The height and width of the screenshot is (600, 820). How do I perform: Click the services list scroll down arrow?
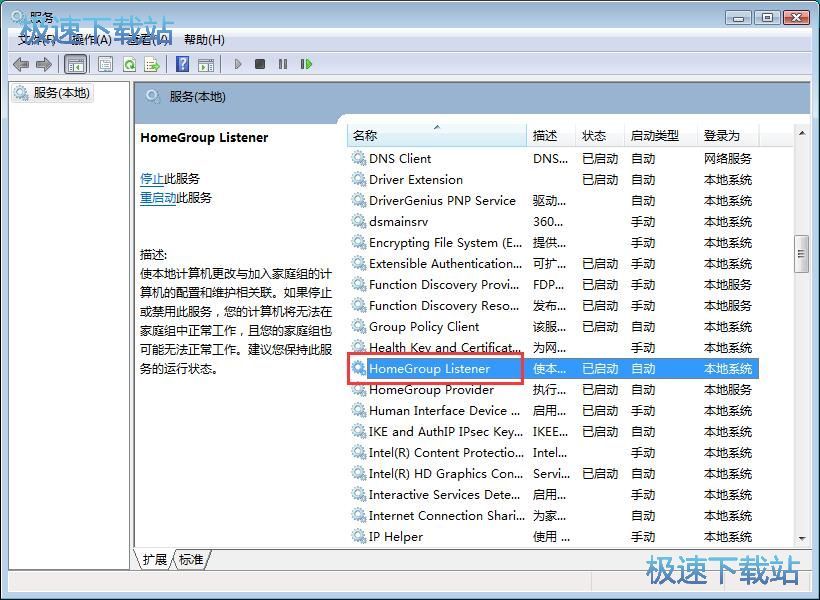[x=802, y=538]
